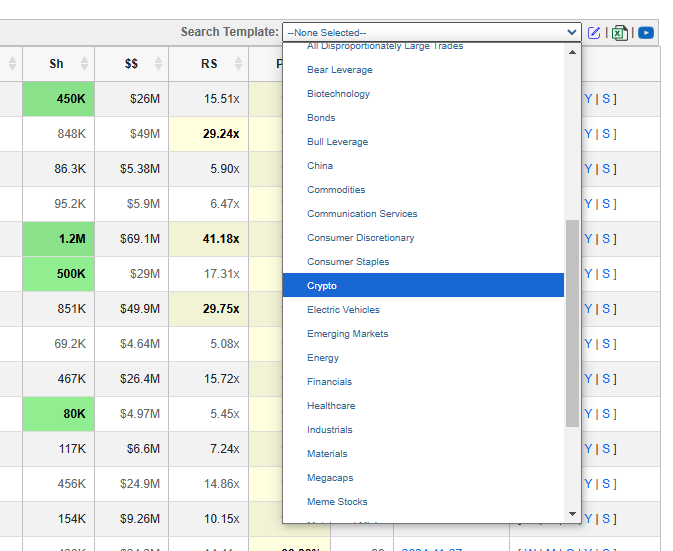
Task: Click the YouTube video icon
Action: click(x=646, y=33)
